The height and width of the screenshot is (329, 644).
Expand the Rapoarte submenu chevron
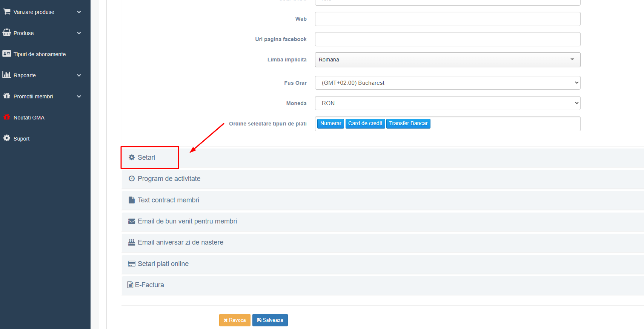pyautogui.click(x=79, y=75)
